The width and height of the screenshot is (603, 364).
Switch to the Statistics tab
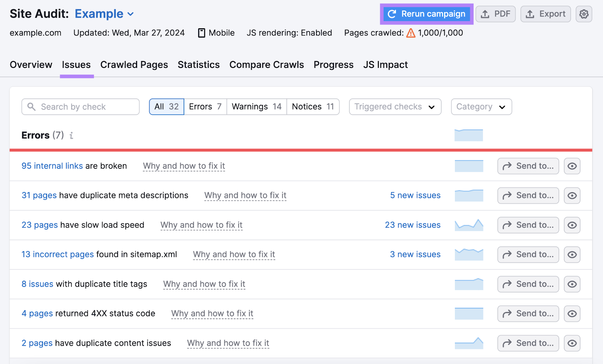[x=199, y=64]
